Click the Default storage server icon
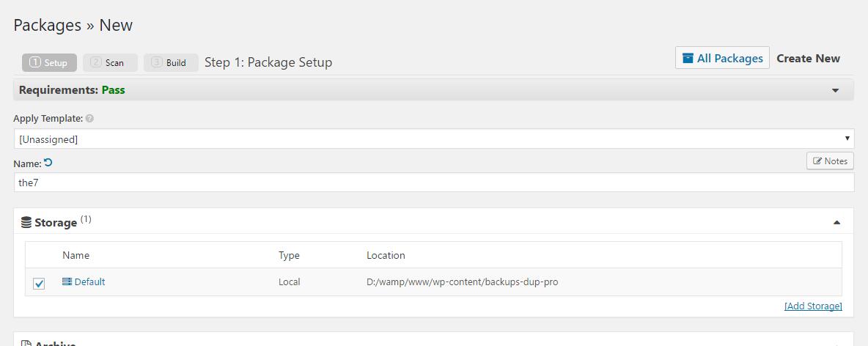Screen dimensions: 868x346 tap(67, 281)
